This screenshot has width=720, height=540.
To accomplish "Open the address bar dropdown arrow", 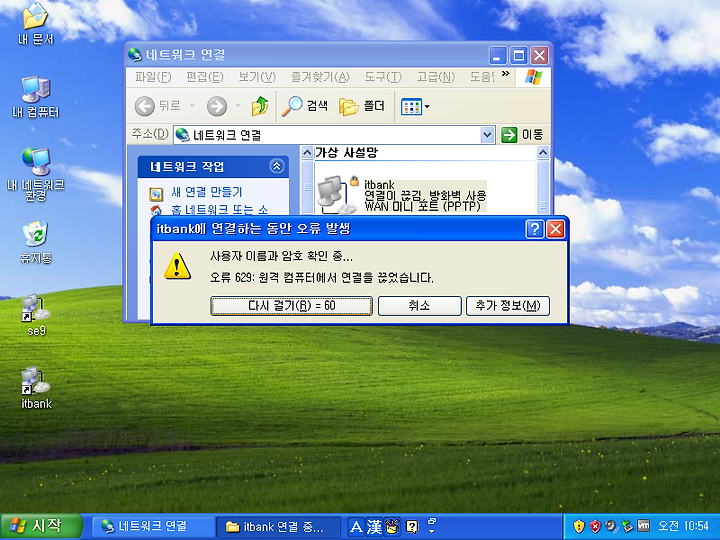I will coord(487,135).
